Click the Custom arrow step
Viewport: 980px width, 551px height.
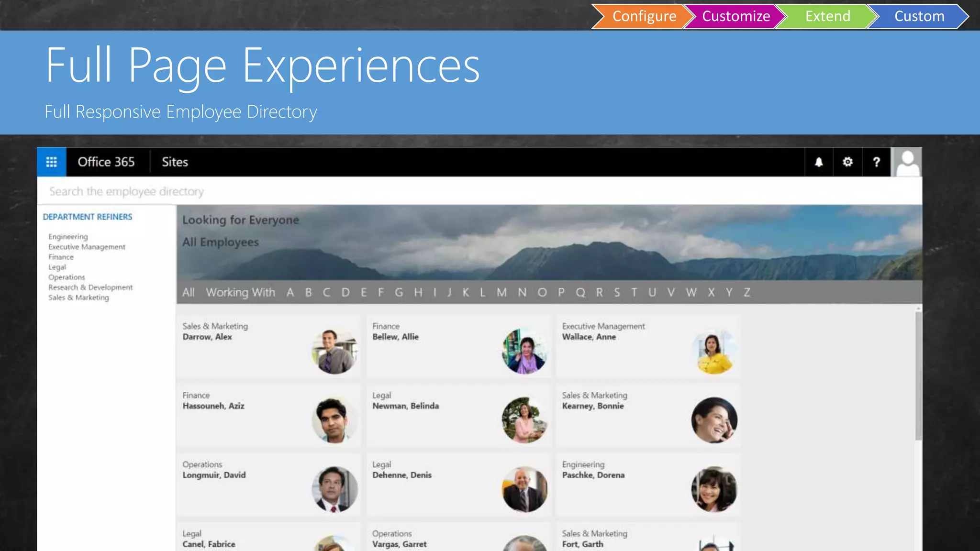pyautogui.click(x=919, y=16)
